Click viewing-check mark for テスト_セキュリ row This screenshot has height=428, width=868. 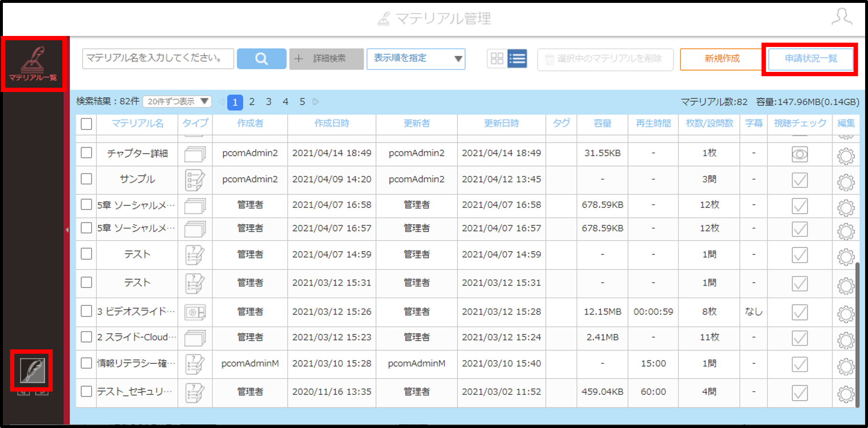[x=799, y=393]
